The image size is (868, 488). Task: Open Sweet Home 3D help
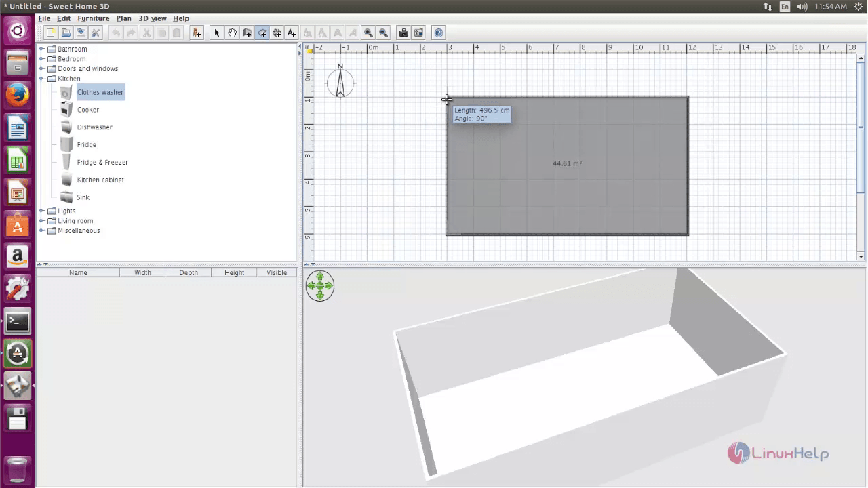[x=439, y=33]
